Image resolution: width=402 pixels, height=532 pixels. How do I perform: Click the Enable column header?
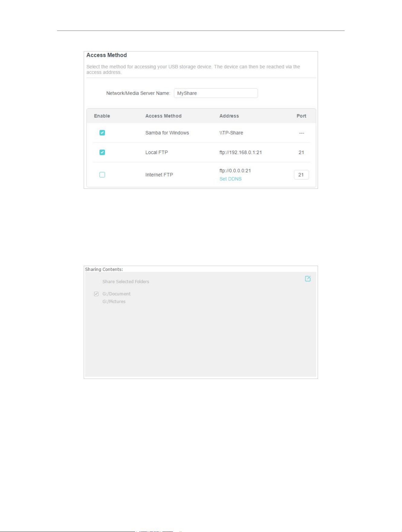[x=102, y=116]
